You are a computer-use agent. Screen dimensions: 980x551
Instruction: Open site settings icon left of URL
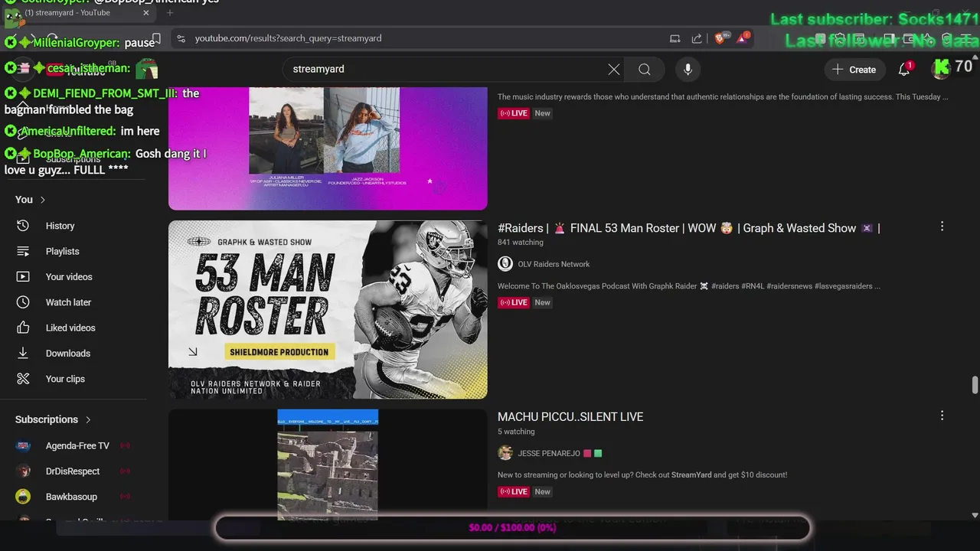pyautogui.click(x=181, y=38)
